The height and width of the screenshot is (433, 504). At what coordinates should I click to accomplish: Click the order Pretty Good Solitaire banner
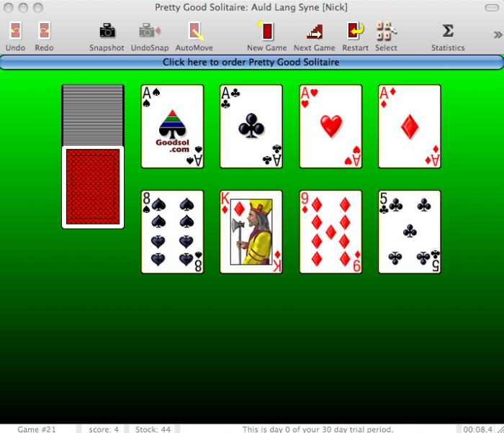click(252, 62)
